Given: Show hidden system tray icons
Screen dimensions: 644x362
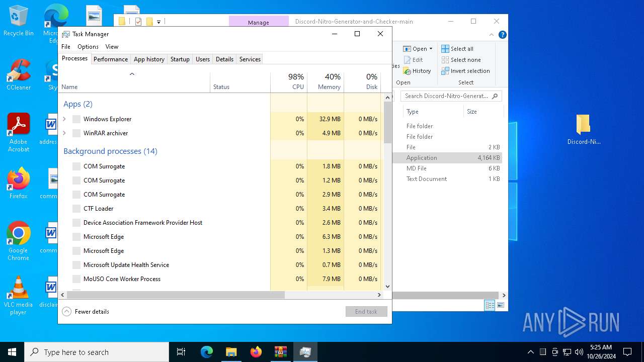Looking at the screenshot, I should [531, 352].
